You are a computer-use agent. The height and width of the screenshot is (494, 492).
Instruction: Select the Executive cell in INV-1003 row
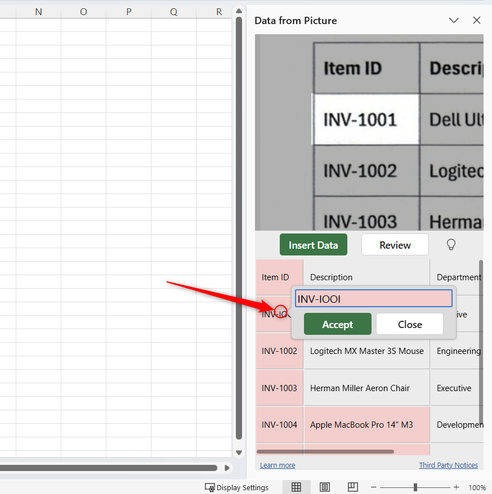[457, 388]
